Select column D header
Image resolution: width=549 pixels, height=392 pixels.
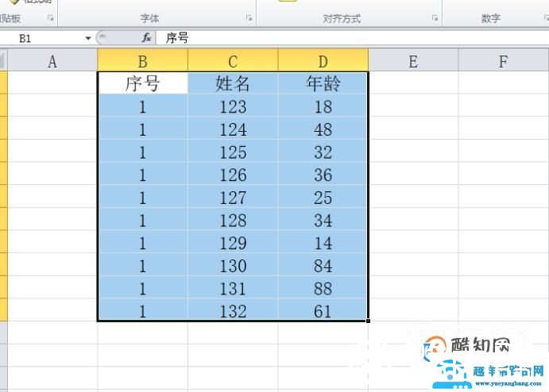pos(323,60)
